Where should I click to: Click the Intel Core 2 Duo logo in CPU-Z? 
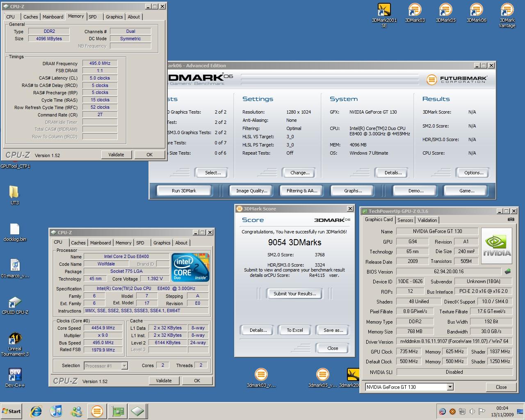(190, 267)
